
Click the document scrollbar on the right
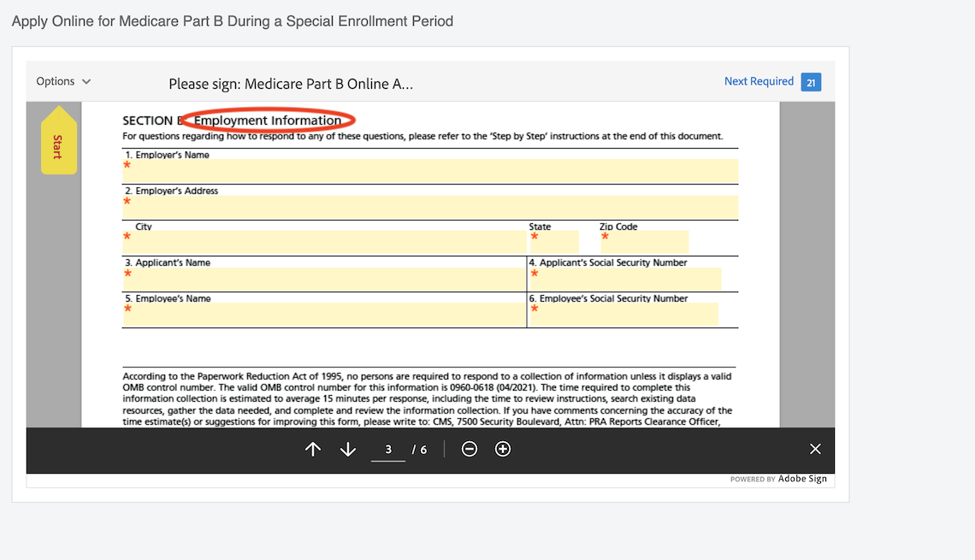pyautogui.click(x=809, y=256)
